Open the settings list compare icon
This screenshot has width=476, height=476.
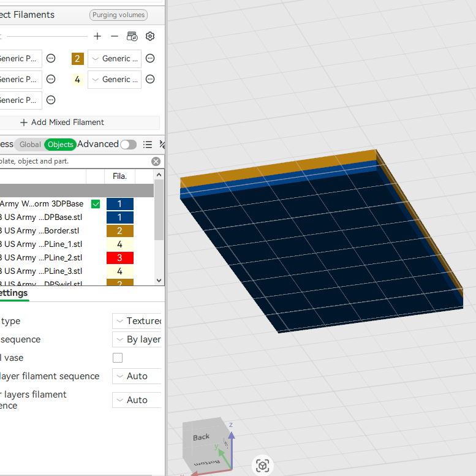pos(148,145)
